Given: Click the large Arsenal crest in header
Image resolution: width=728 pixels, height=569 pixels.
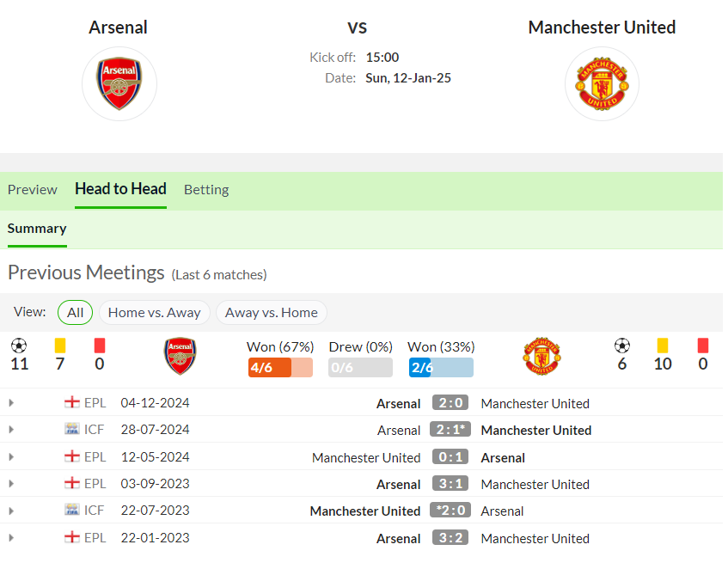Looking at the screenshot, I should [119, 84].
